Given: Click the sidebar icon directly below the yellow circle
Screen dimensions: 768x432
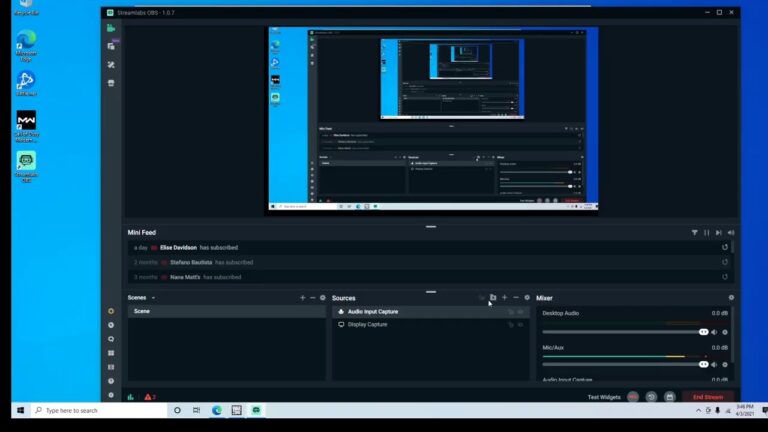Looking at the screenshot, I should click(111, 325).
